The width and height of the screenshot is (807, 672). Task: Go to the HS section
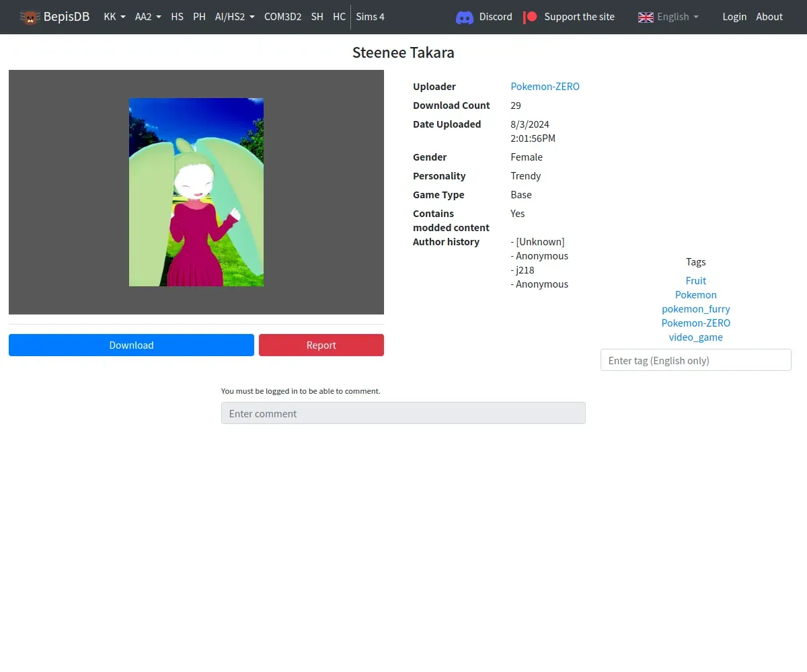pyautogui.click(x=177, y=17)
